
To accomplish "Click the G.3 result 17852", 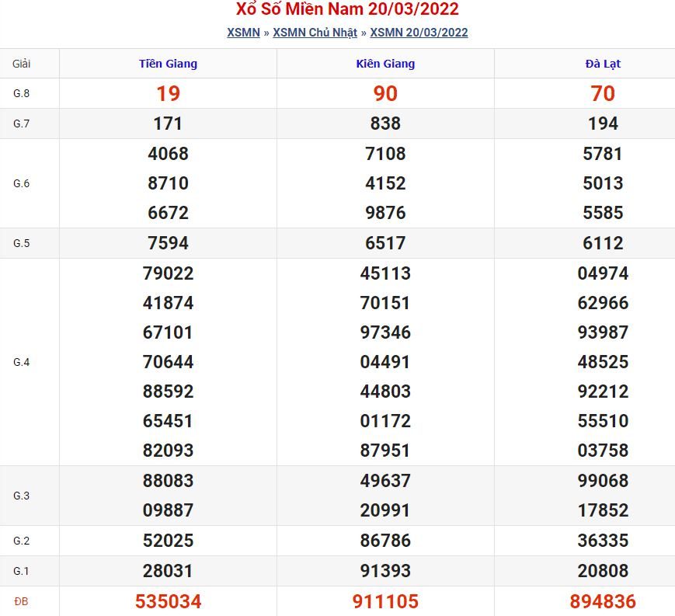I will pyautogui.click(x=603, y=510).
